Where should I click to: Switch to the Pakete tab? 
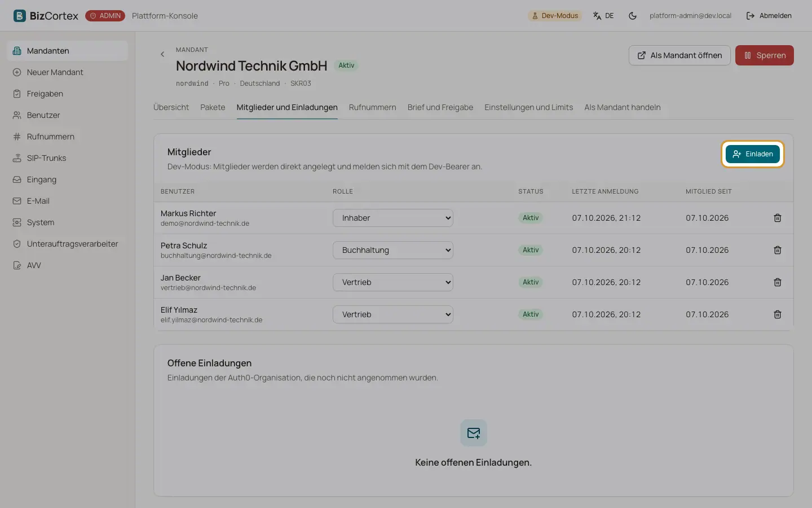[x=213, y=107]
